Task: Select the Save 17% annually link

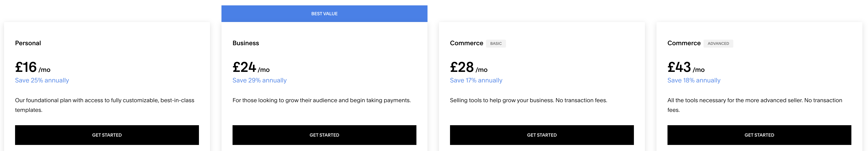Action: (x=476, y=81)
